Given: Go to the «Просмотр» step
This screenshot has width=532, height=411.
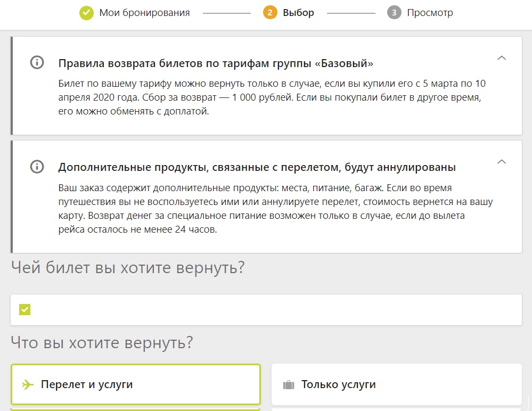Looking at the screenshot, I should click(x=430, y=13).
